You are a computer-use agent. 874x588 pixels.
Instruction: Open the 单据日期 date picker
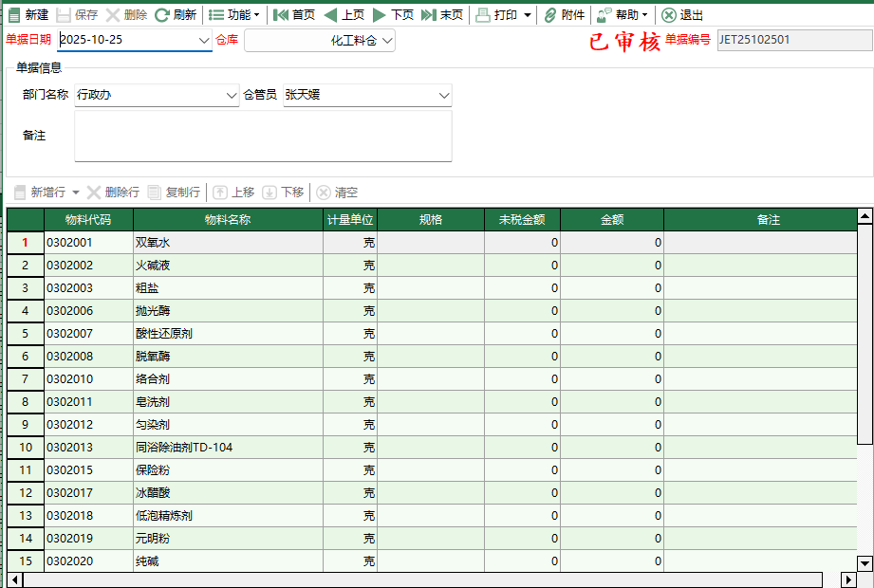pyautogui.click(x=204, y=42)
